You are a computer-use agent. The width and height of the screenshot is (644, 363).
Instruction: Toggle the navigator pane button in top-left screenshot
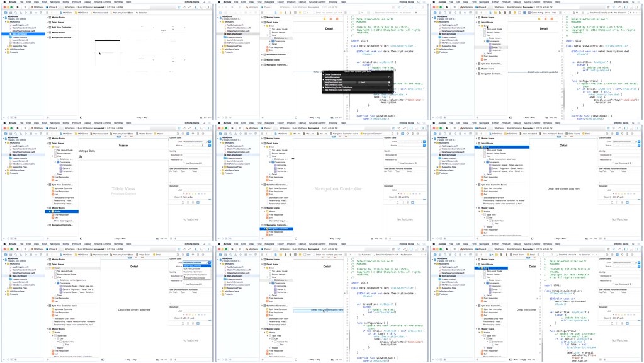click(196, 7)
